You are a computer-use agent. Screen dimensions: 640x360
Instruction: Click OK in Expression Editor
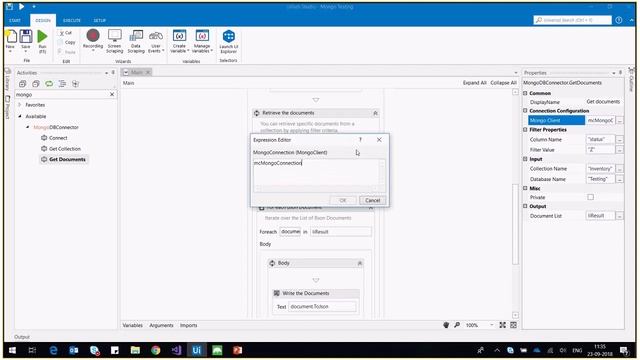343,200
